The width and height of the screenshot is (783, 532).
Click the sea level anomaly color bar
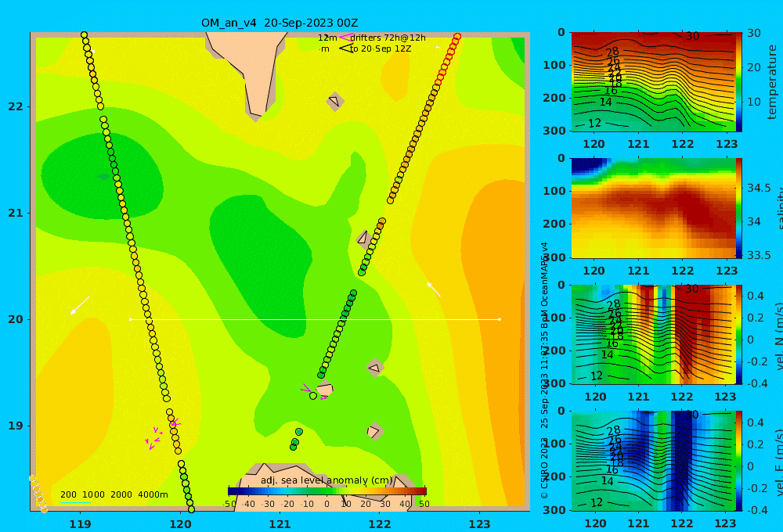[327, 491]
